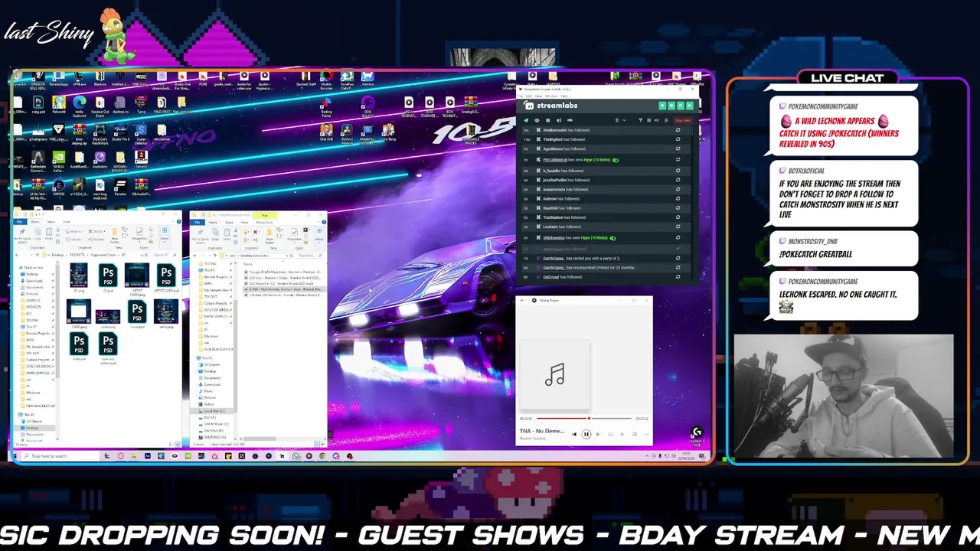Open Delete dropdown in left Explorer ribbon
980x551 pixels.
[x=96, y=231]
